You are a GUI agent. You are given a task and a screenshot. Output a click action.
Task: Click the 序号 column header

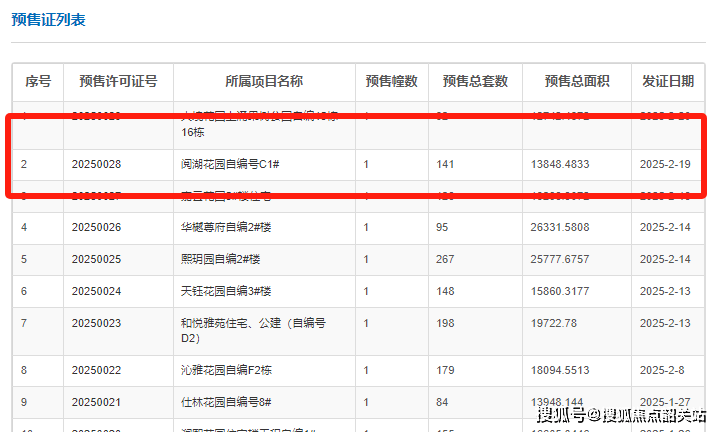[37, 81]
